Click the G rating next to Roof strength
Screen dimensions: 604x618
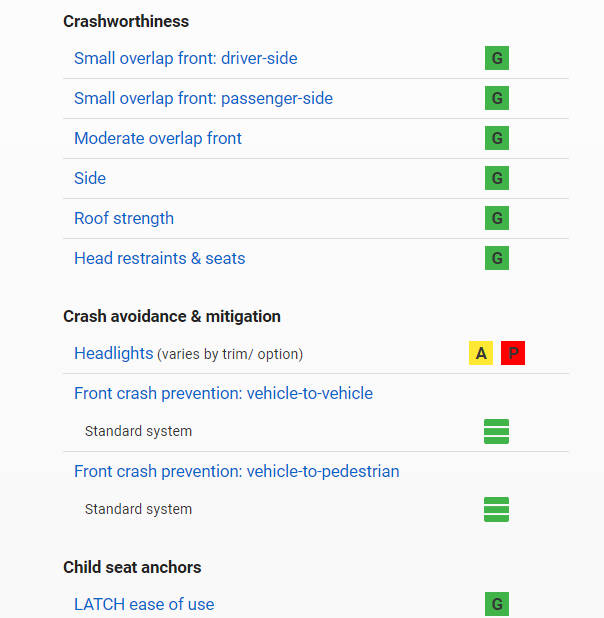click(497, 218)
